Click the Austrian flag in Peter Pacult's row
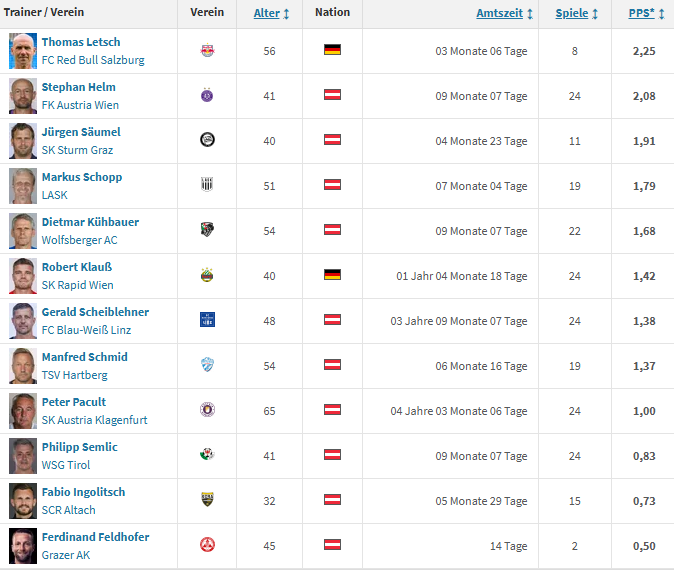 [x=332, y=410]
